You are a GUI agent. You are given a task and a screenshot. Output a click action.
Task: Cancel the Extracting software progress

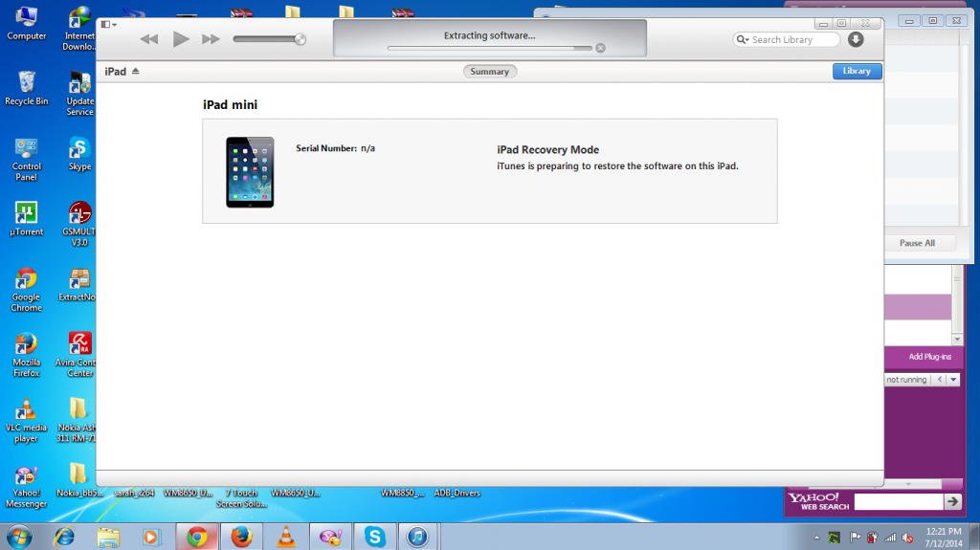pos(600,48)
